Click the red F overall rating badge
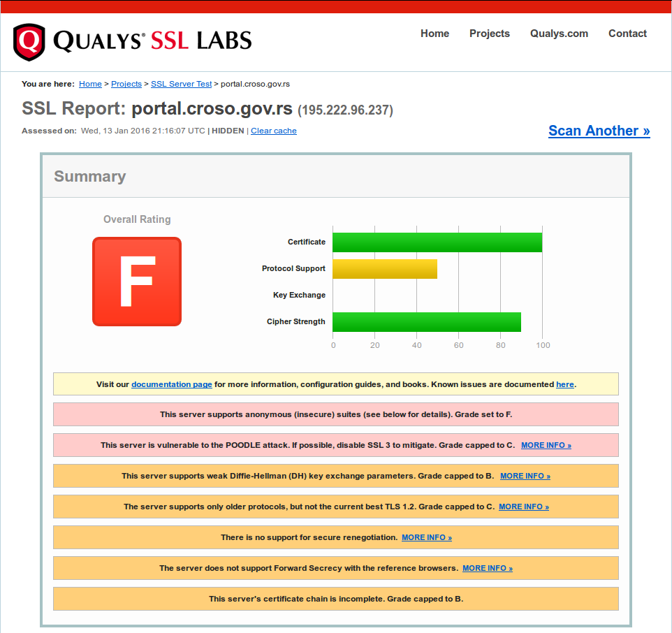Screen dimensions: 672x633 click(x=137, y=282)
